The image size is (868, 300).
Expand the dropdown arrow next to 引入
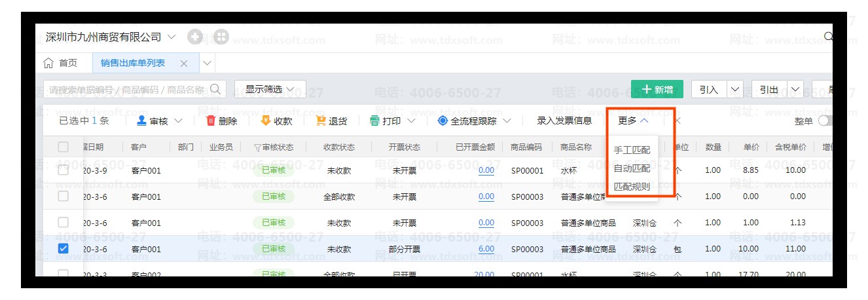pos(735,90)
